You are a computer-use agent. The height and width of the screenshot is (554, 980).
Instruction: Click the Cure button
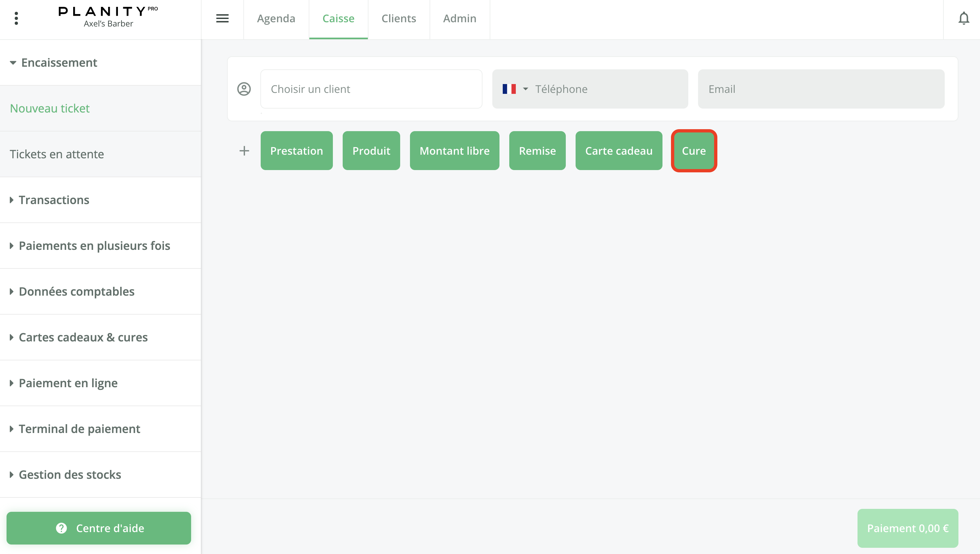694,150
